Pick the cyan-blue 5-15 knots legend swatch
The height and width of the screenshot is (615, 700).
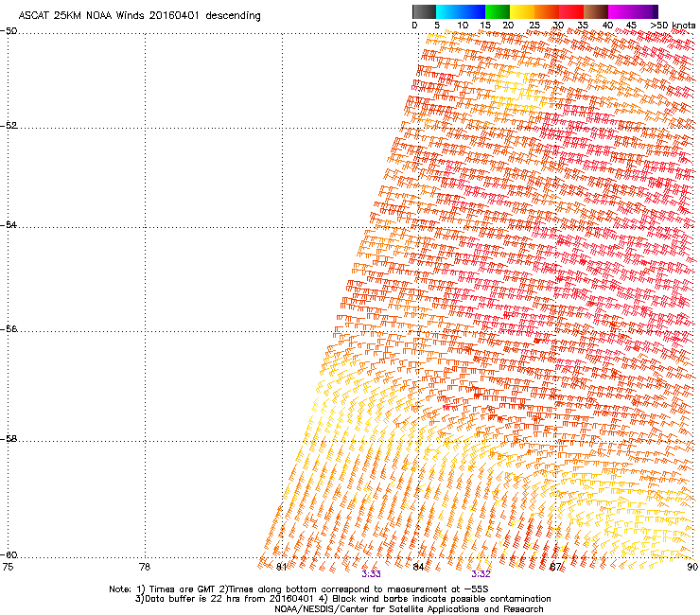click(461, 11)
